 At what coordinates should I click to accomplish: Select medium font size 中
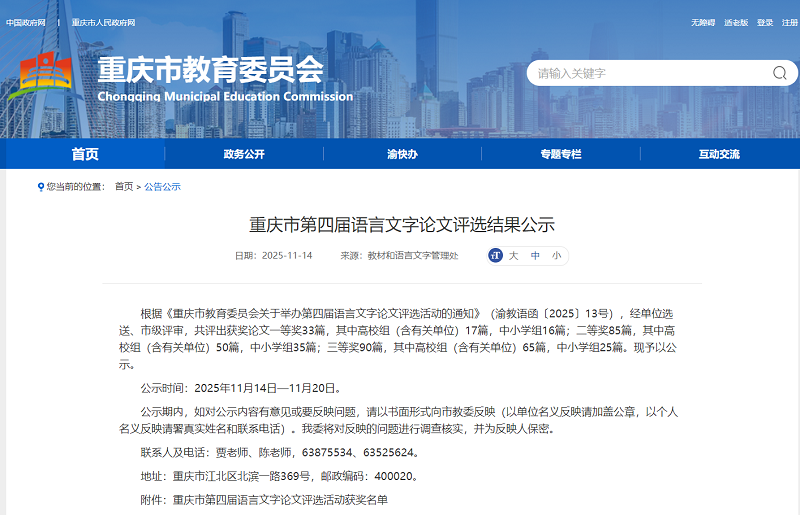pos(535,256)
